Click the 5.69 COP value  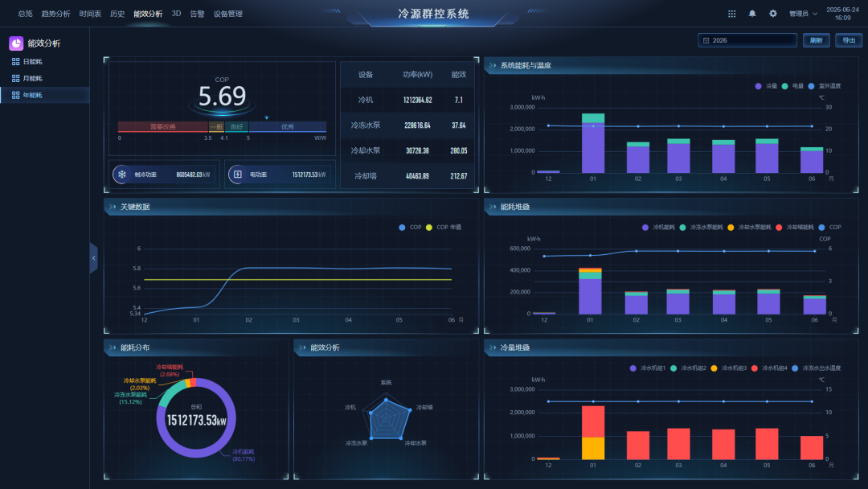point(222,97)
